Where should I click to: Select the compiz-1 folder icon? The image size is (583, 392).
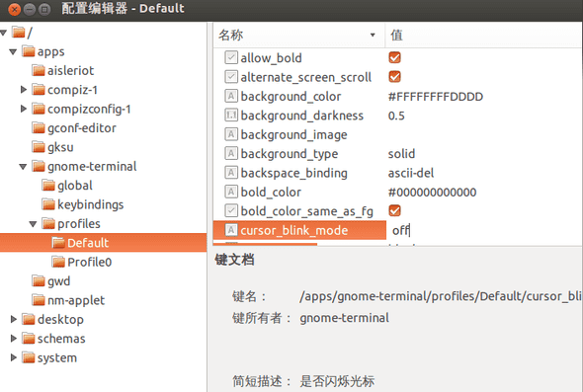tap(39, 90)
